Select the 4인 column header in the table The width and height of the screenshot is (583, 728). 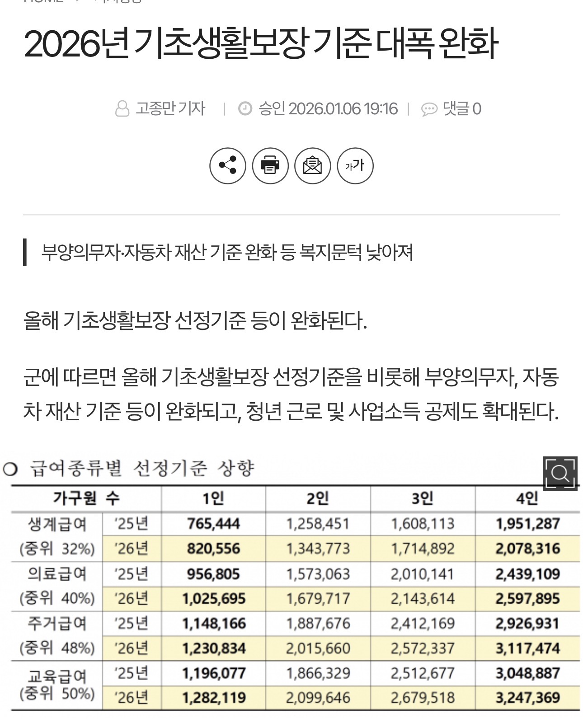click(x=527, y=498)
